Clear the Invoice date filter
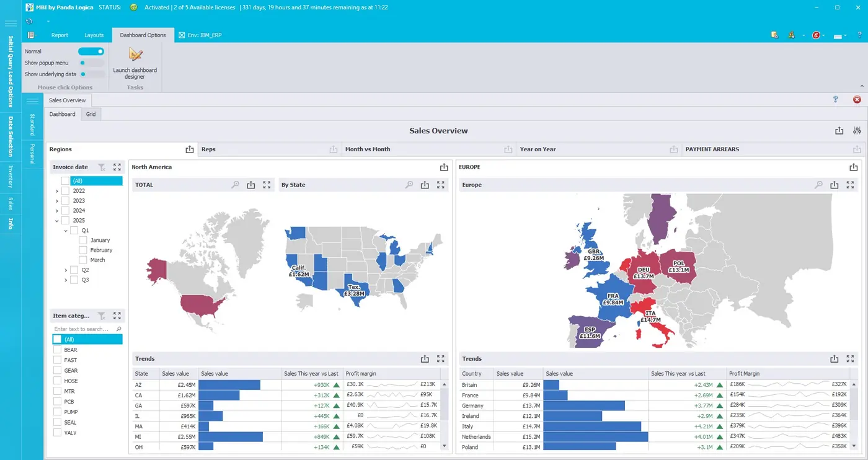Screen dimensions: 868x460 click(102, 167)
